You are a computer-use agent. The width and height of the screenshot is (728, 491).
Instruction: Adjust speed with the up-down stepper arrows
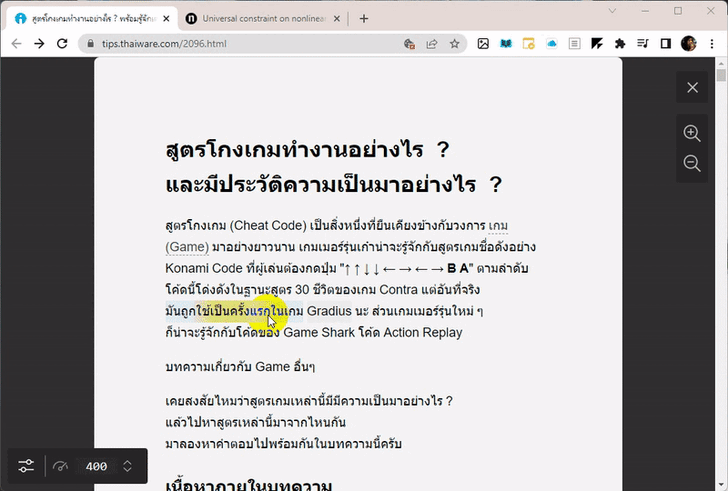(128, 466)
